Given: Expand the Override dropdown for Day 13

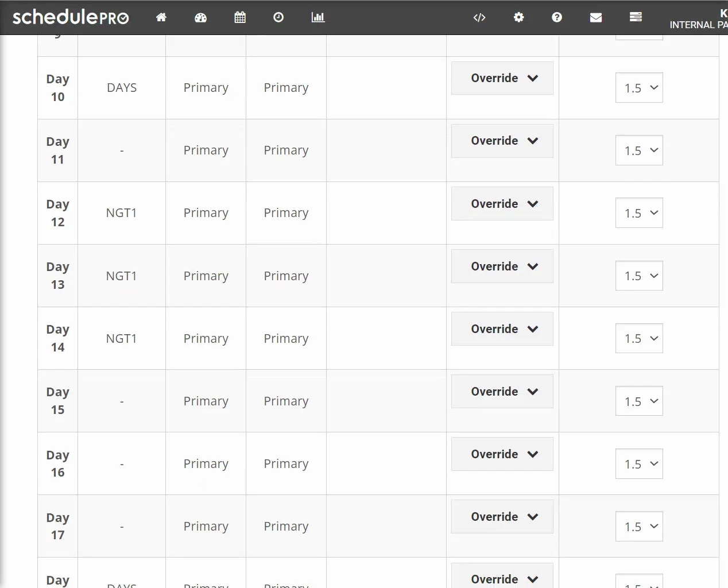Looking at the screenshot, I should point(502,266).
